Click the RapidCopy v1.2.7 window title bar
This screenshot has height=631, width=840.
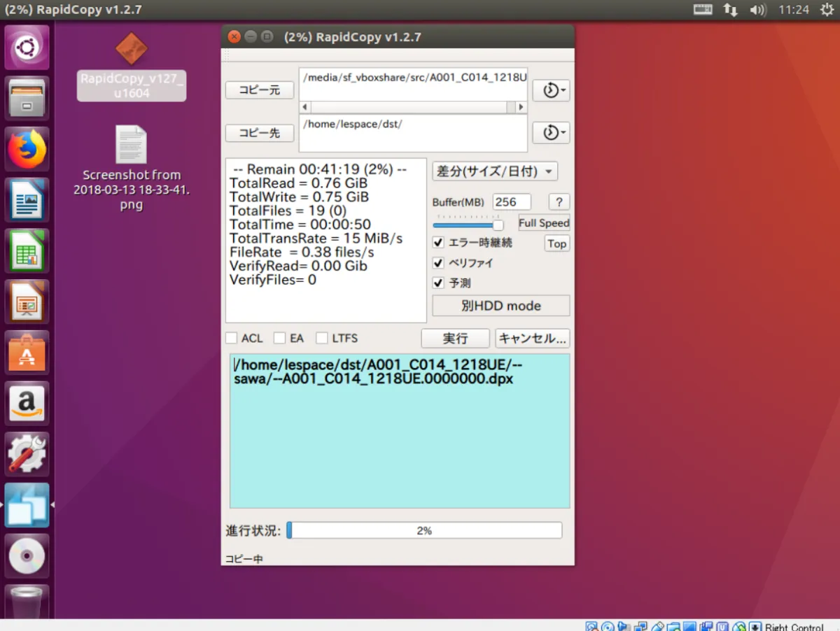point(398,37)
